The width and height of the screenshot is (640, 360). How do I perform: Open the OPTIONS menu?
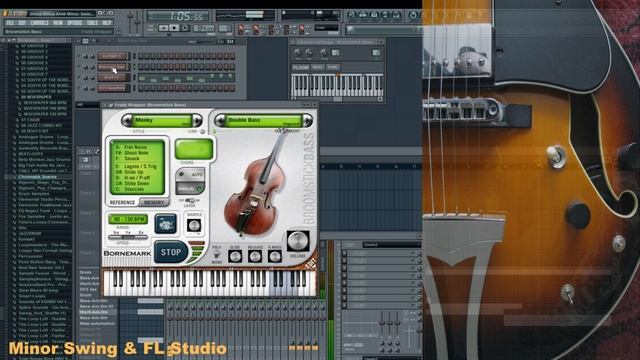pyautogui.click(x=75, y=23)
